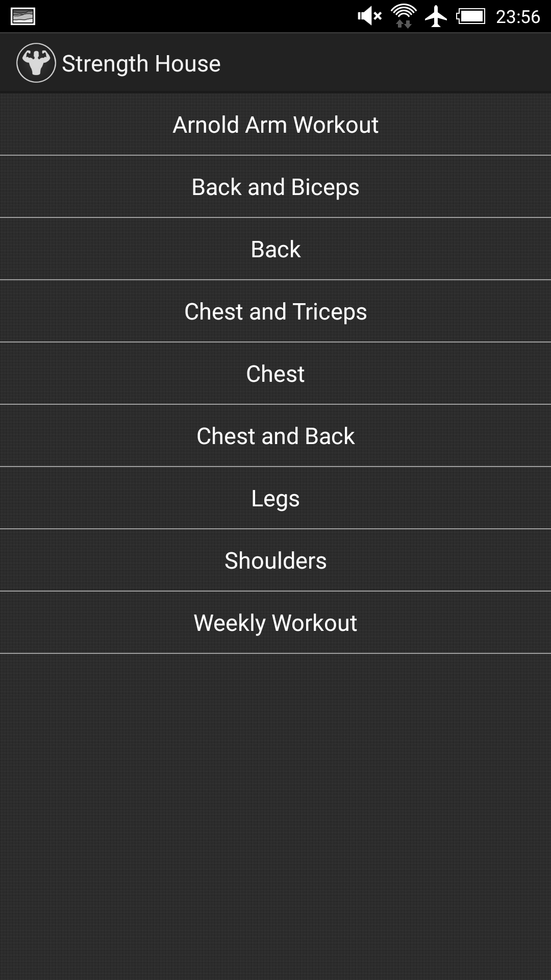Select the Shoulders routine
Viewport: 551px width, 980px height.
pos(275,560)
